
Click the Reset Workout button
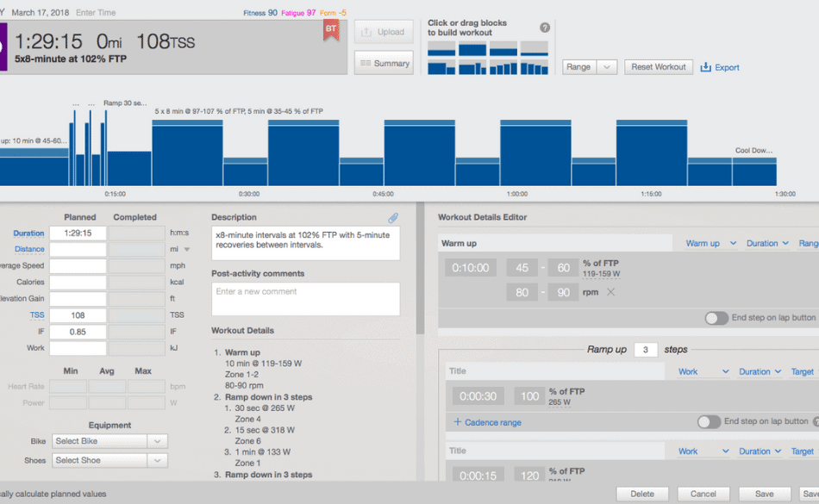coord(659,67)
